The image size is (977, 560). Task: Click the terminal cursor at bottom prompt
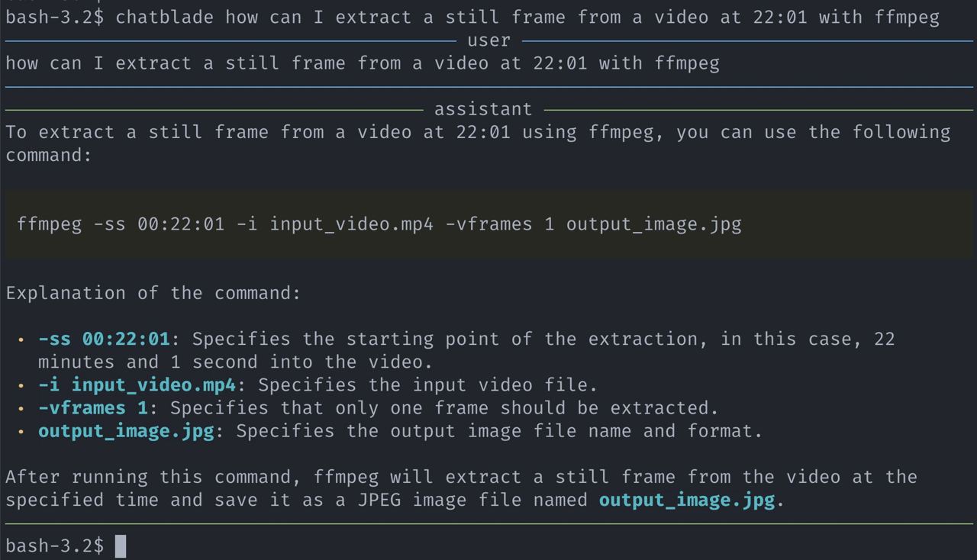(x=121, y=546)
